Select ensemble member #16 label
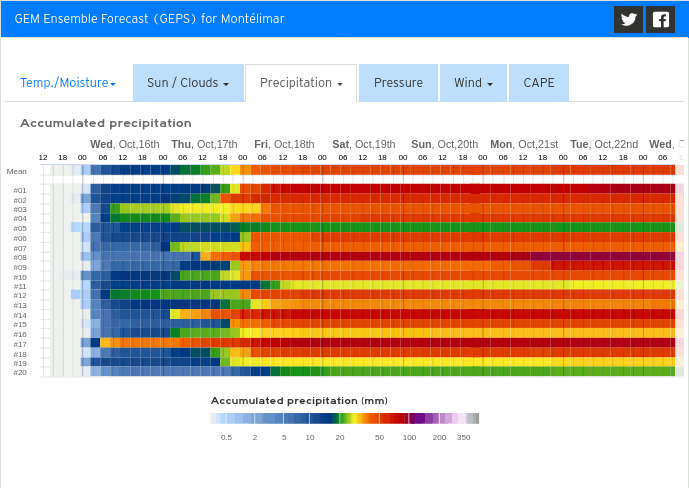 (20, 335)
